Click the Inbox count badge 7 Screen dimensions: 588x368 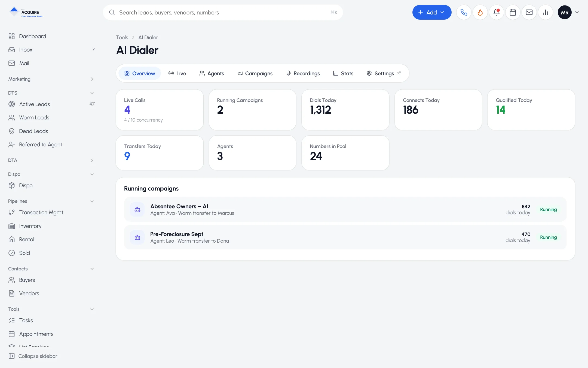coord(93,50)
